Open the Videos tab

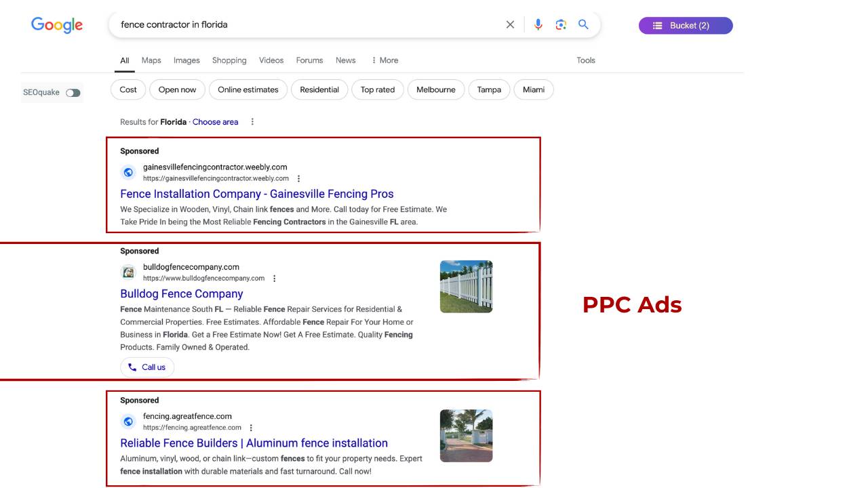[x=271, y=60]
